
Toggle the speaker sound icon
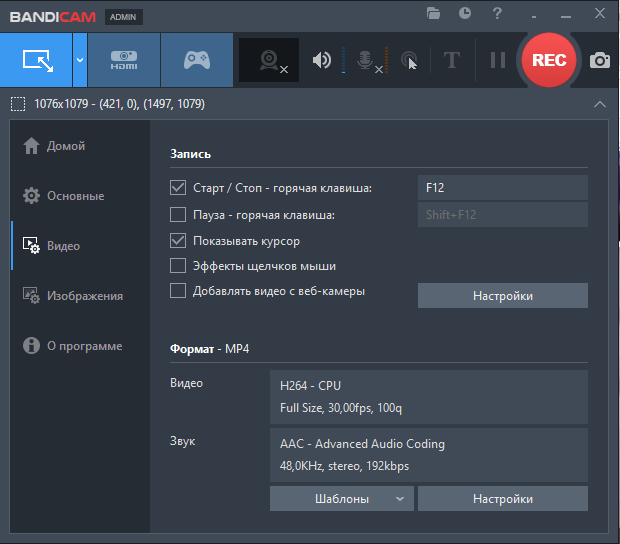[321, 60]
